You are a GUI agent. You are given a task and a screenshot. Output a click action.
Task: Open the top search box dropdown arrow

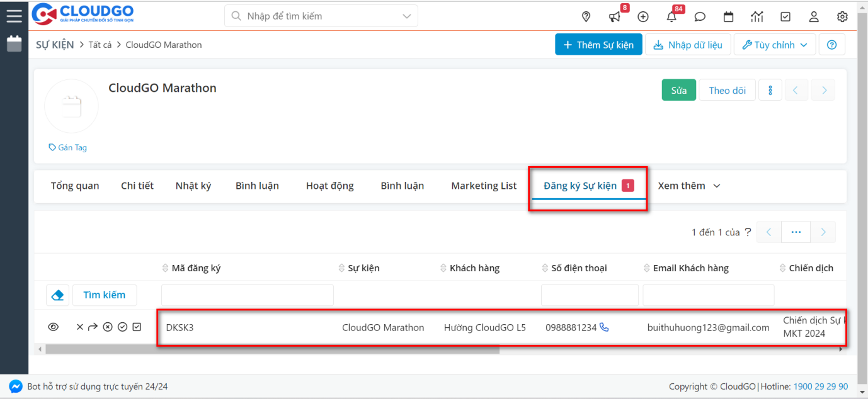coord(406,16)
